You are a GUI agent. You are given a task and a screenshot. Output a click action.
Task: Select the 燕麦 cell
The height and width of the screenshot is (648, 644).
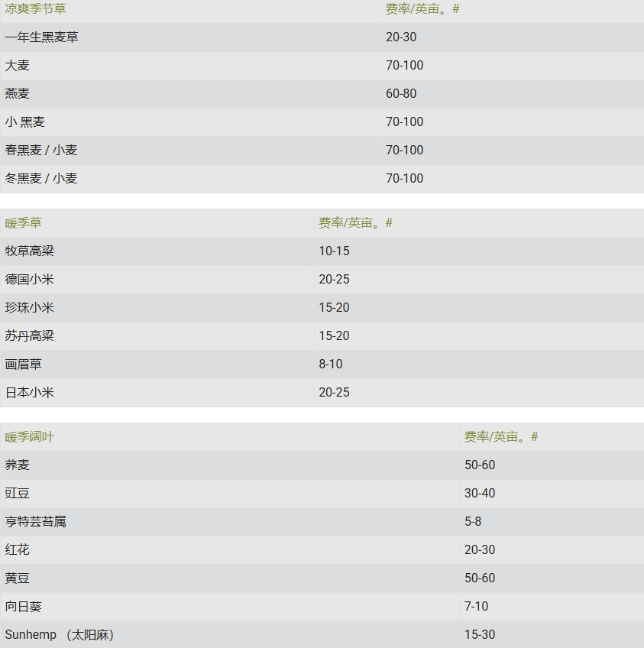click(x=18, y=94)
